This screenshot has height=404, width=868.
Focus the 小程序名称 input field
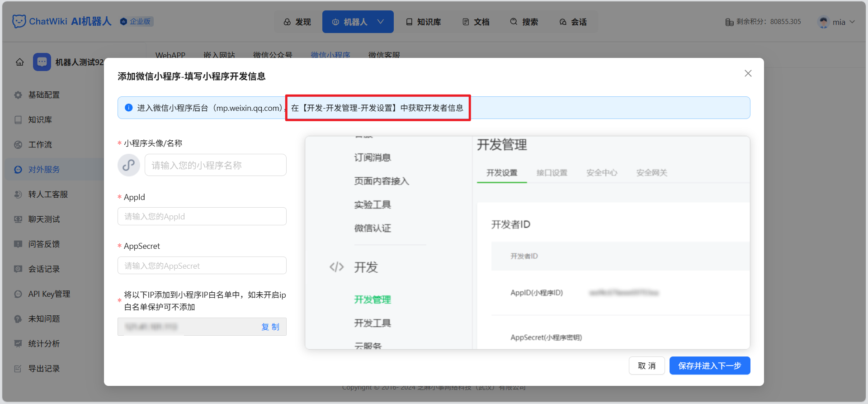[216, 165]
